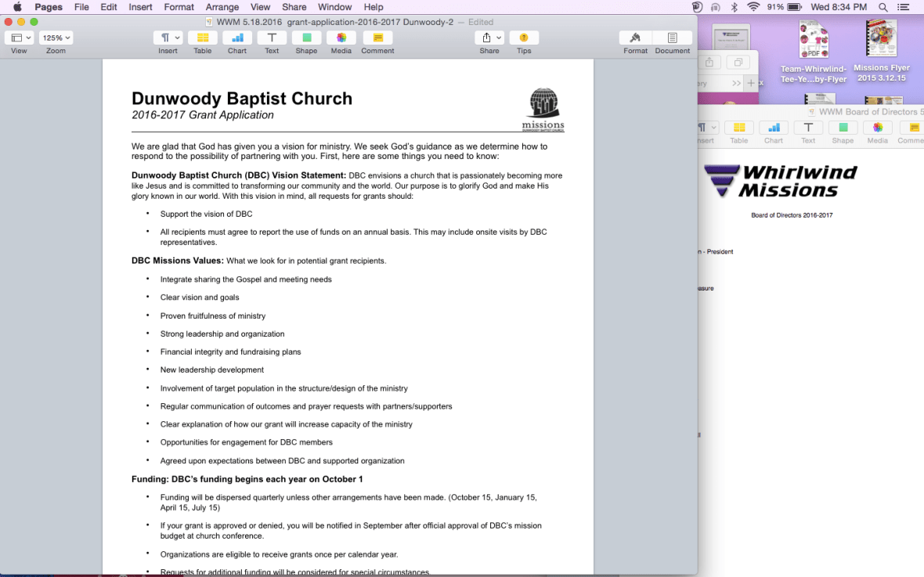Open the Arrange menu

(x=222, y=7)
